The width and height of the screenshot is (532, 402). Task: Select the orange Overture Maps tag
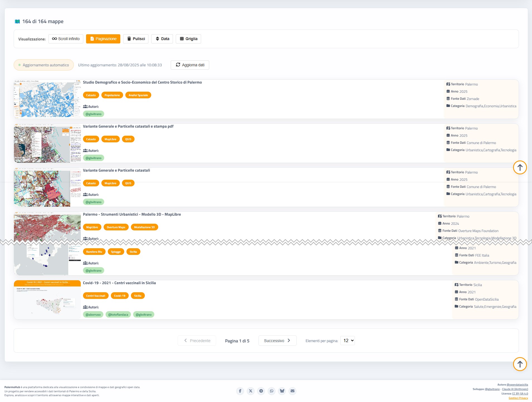(x=116, y=227)
